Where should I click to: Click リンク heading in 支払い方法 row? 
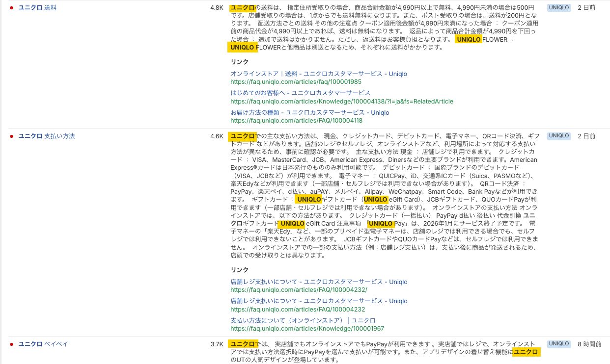coord(240,270)
